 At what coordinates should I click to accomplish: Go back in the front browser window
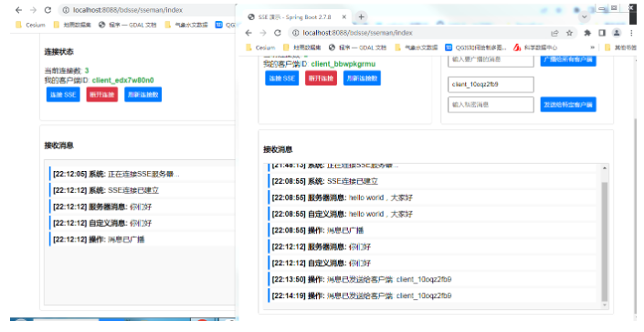point(248,33)
